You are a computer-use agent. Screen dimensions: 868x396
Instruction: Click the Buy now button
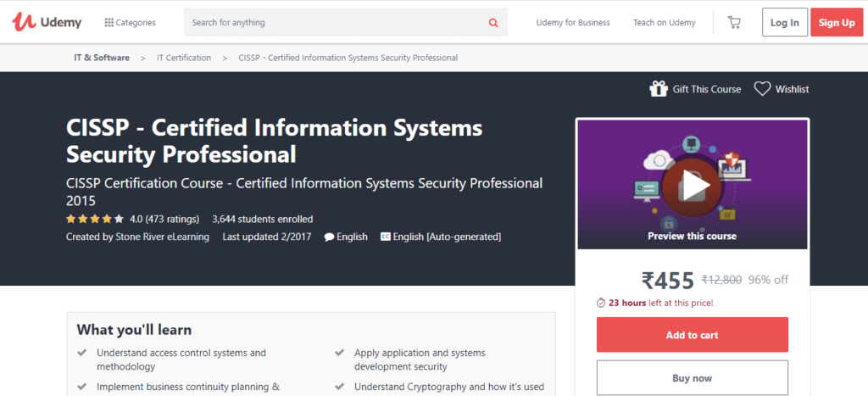tap(692, 378)
